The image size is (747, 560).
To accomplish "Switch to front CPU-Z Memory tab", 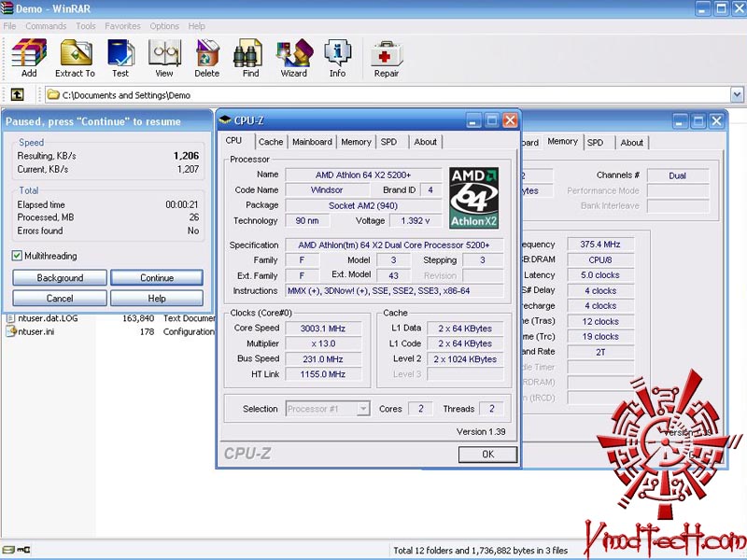I will tap(356, 142).
